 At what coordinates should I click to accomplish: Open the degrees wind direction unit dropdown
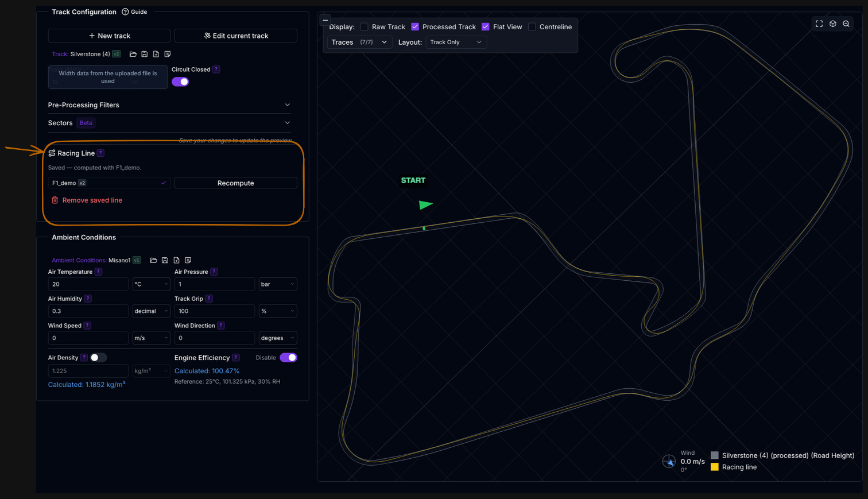(278, 338)
